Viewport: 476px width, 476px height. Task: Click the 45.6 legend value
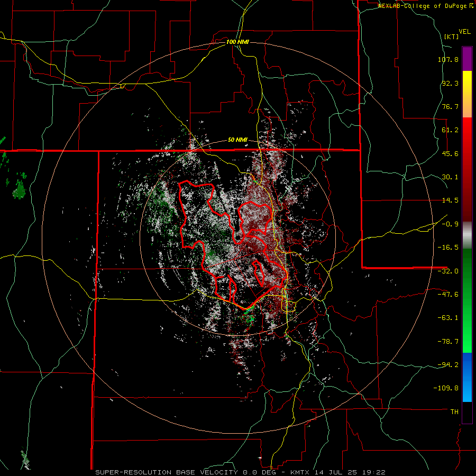click(x=450, y=153)
